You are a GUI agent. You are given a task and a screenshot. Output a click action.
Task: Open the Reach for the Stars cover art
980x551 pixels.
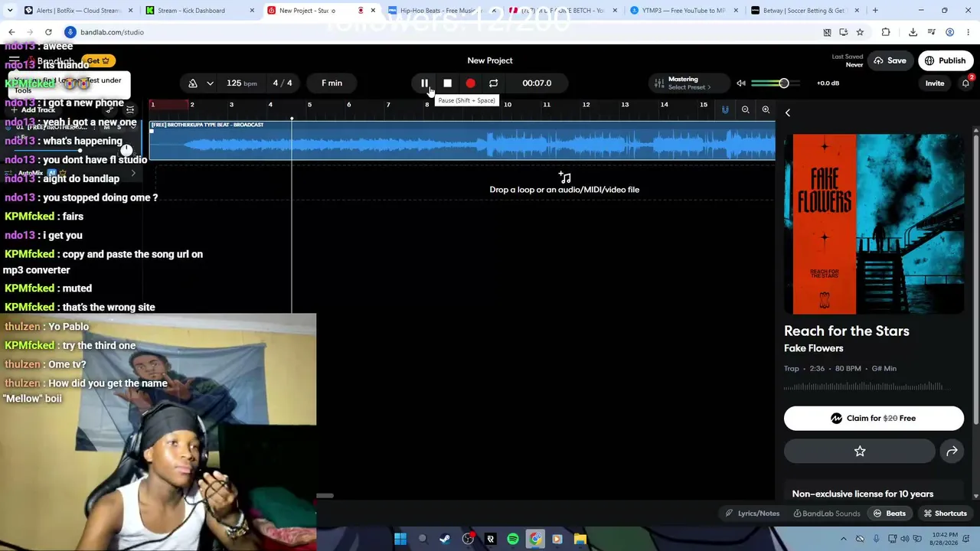tap(874, 224)
